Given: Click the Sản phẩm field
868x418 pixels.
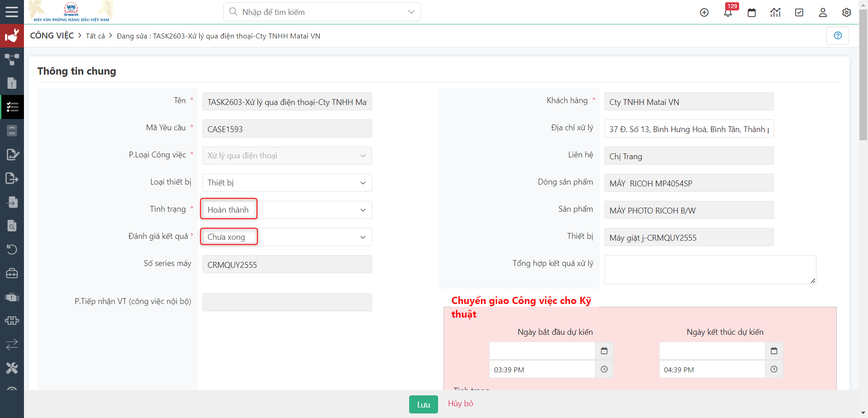Looking at the screenshot, I should click(689, 210).
